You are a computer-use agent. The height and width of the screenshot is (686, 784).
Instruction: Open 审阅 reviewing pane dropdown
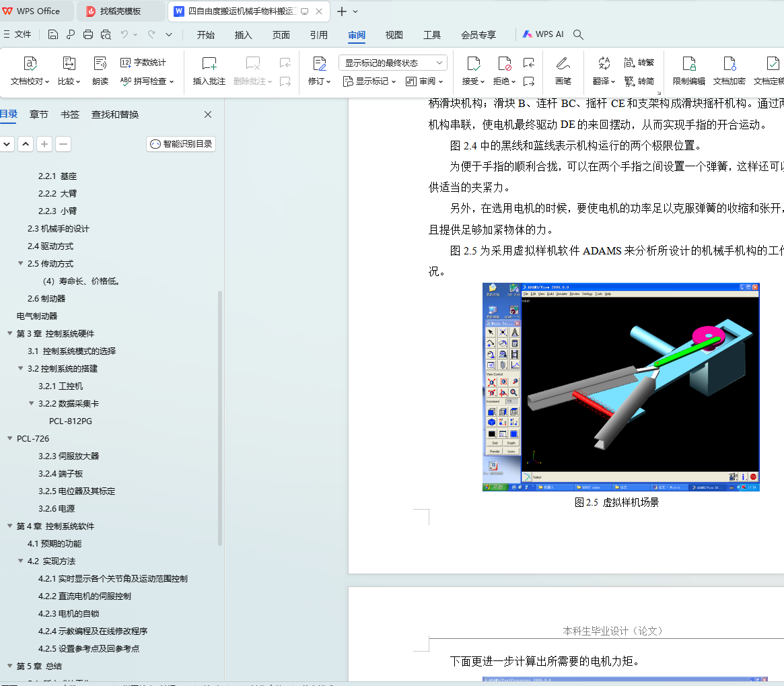point(425,81)
